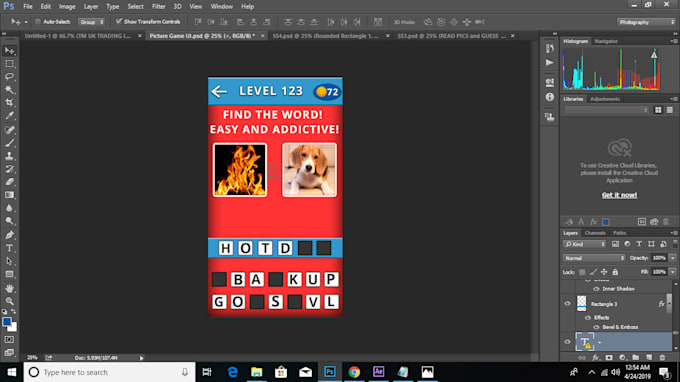Click the Opacity value field
680x382 pixels.
click(659, 258)
